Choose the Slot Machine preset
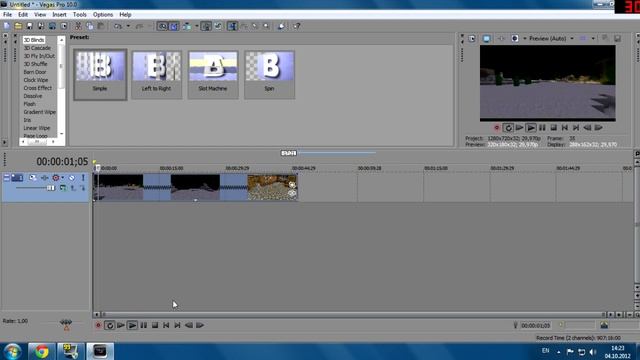 pyautogui.click(x=213, y=74)
